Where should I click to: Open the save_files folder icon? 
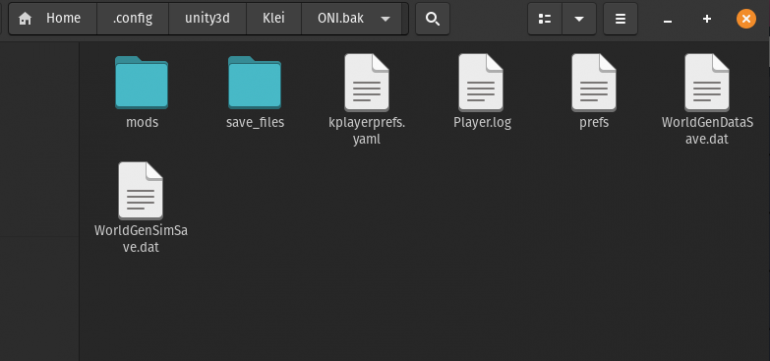tap(254, 82)
